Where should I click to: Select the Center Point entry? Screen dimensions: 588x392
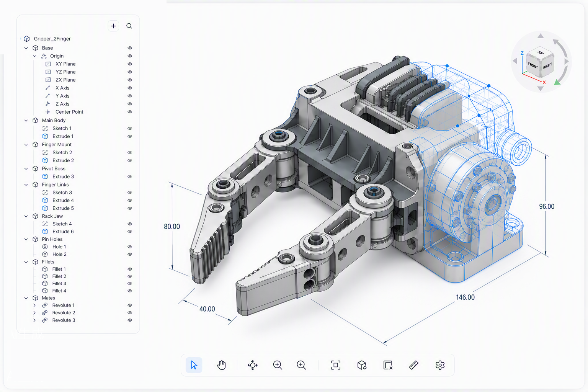tap(69, 112)
